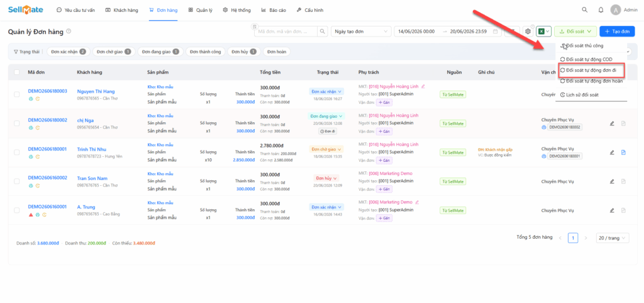Open document icon for order DEMO2606180001
This screenshot has width=644, height=303.
click(x=623, y=152)
